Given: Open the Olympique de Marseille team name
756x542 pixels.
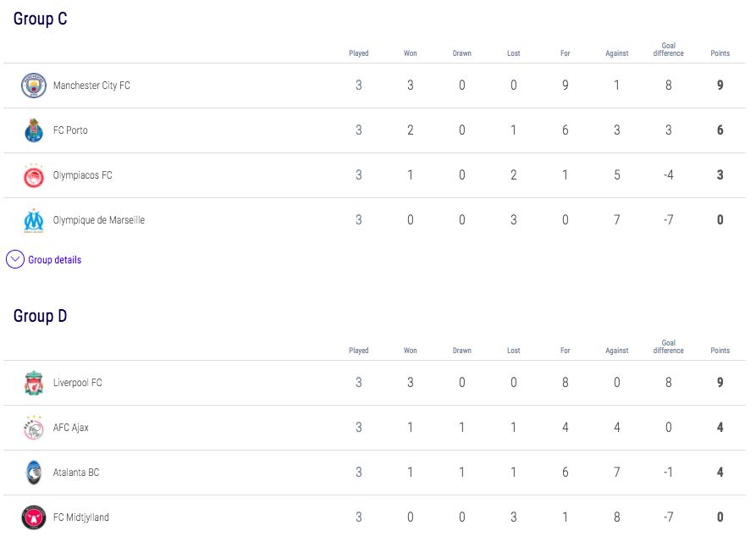Looking at the screenshot, I should (99, 220).
